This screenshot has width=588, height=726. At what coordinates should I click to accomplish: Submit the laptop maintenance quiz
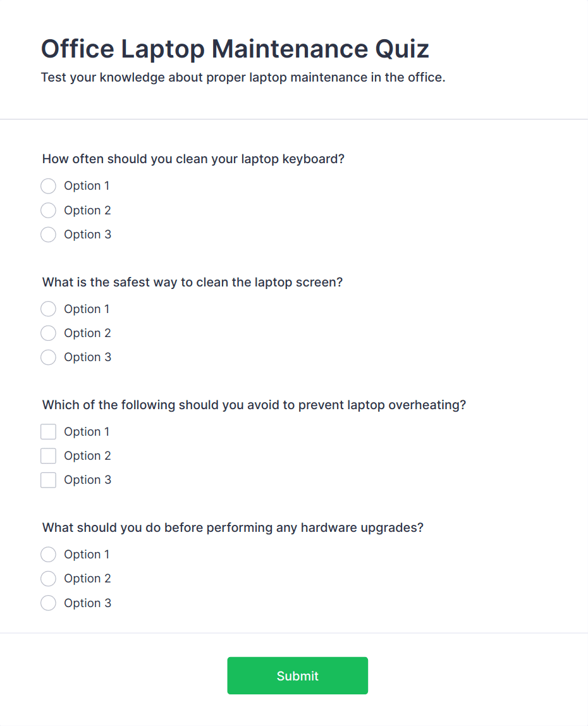[x=297, y=675]
